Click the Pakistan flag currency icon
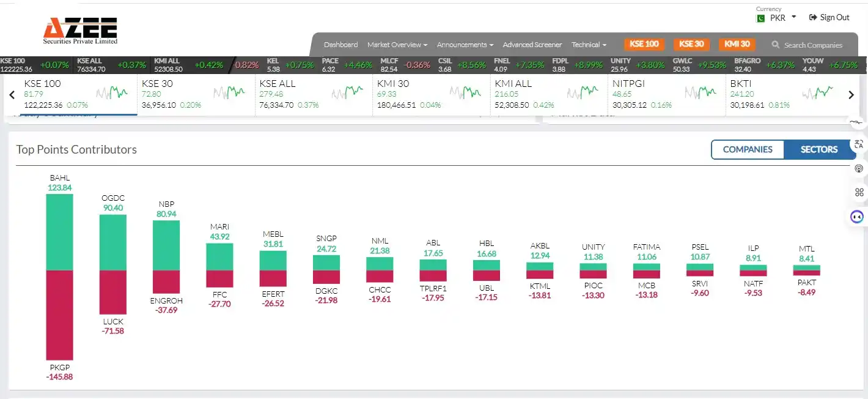The image size is (868, 399). pyautogui.click(x=761, y=18)
